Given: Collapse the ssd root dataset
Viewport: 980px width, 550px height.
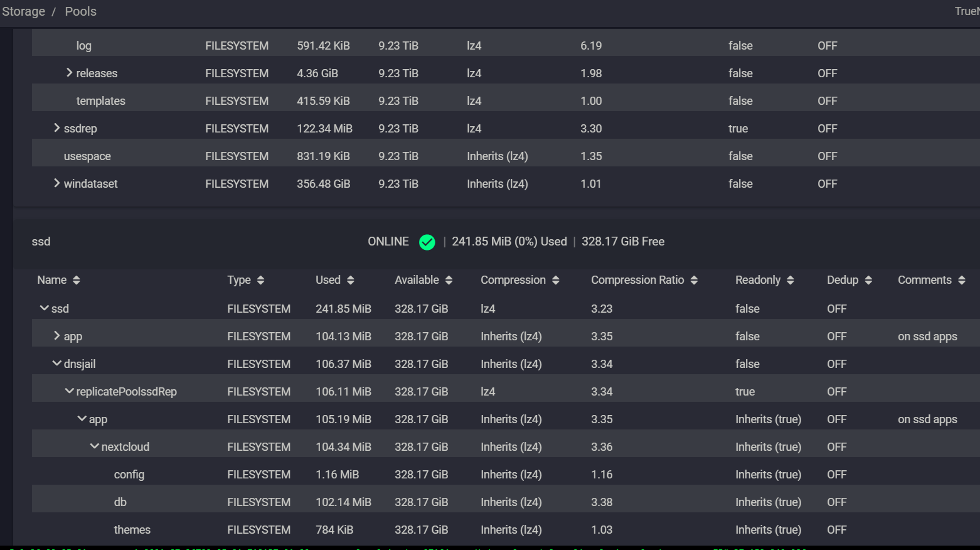Looking at the screenshot, I should click(44, 308).
